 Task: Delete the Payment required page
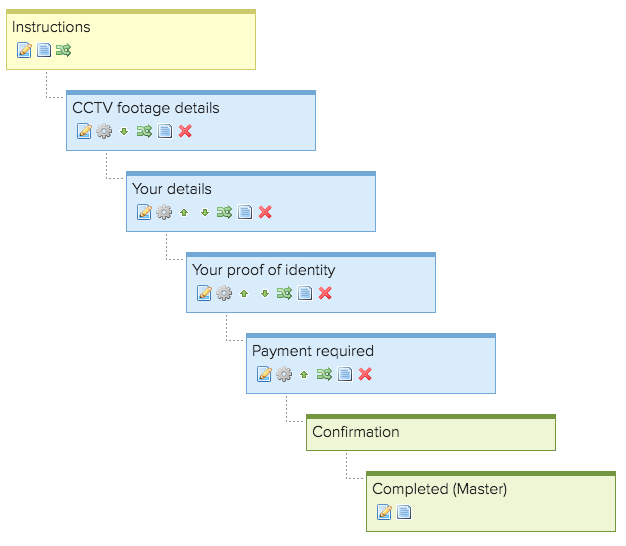click(x=365, y=374)
